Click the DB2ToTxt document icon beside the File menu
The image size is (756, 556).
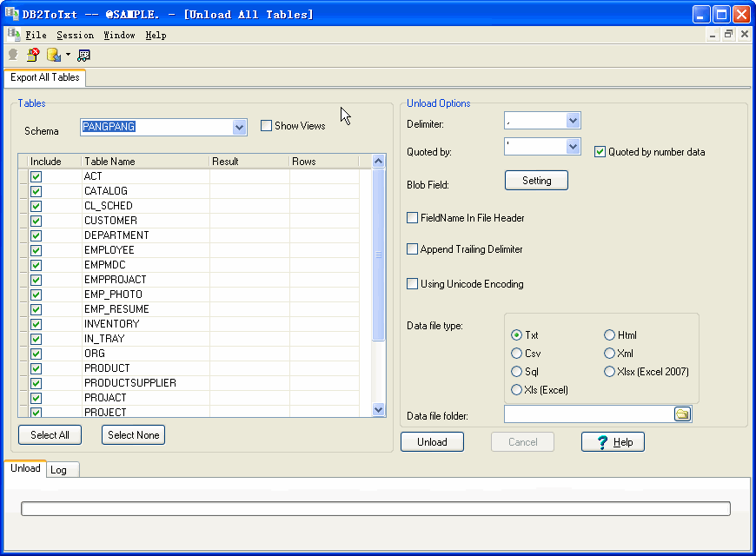pyautogui.click(x=14, y=35)
